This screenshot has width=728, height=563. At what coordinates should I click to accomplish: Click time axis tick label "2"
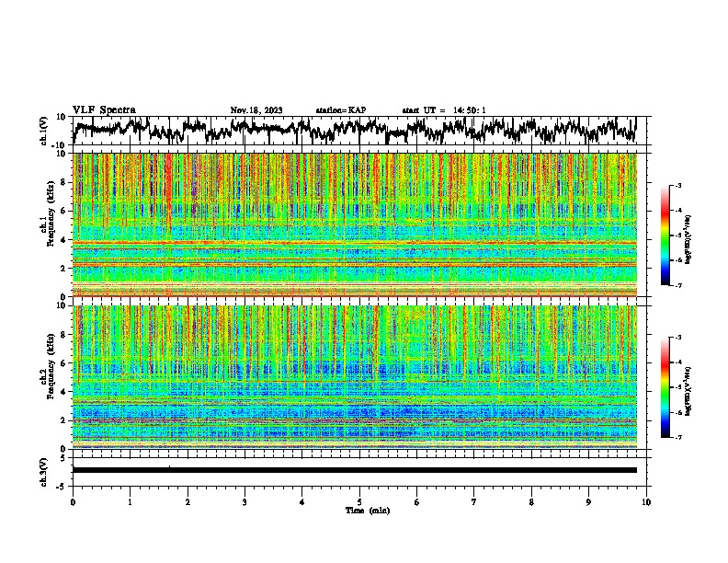[188, 502]
